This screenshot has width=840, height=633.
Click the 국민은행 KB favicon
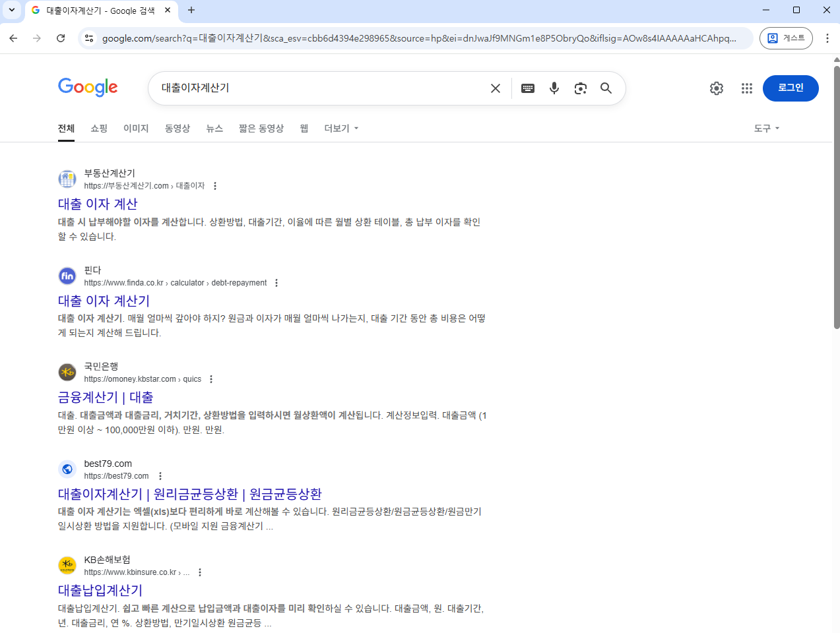tap(67, 372)
